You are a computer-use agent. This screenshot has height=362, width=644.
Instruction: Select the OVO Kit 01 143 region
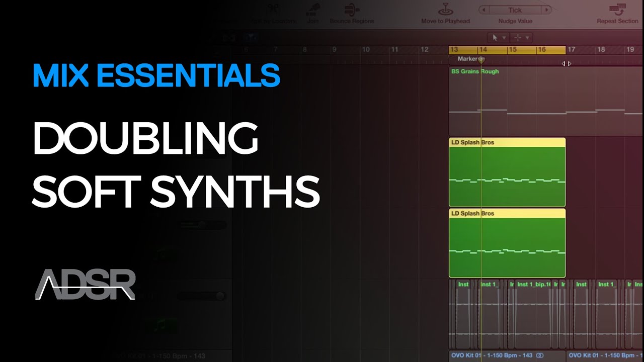(507, 355)
